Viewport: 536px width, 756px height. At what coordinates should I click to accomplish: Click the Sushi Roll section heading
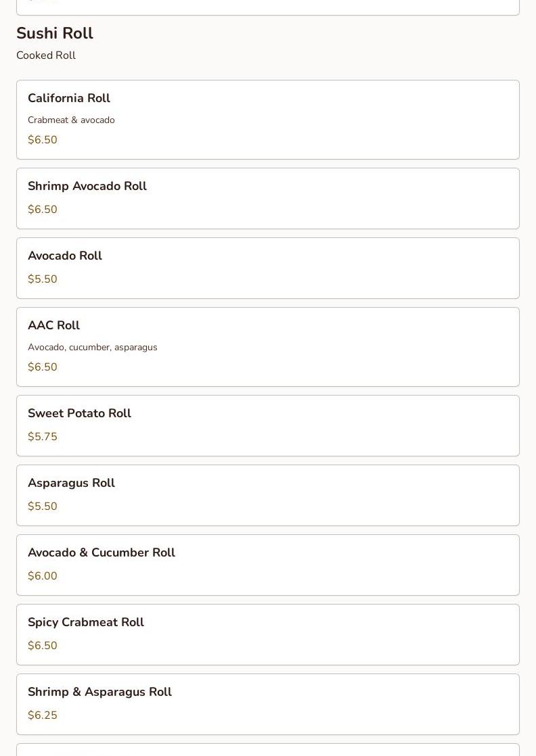55,33
